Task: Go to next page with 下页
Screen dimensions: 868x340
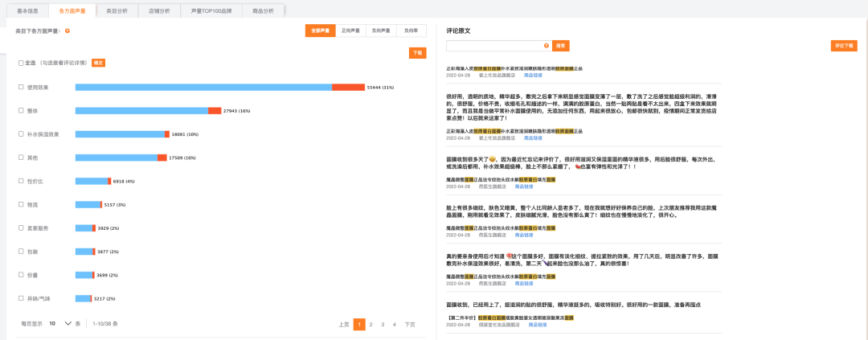Action: (x=410, y=325)
